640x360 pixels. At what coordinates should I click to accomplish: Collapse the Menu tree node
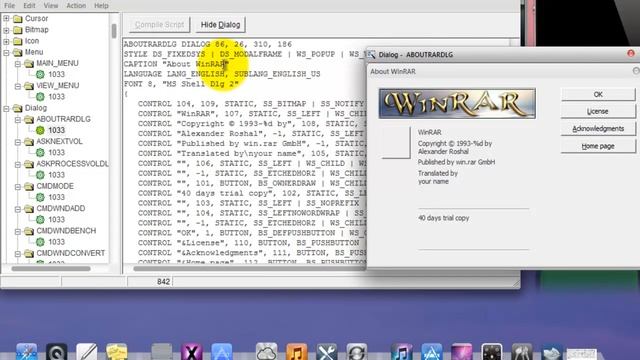6,53
